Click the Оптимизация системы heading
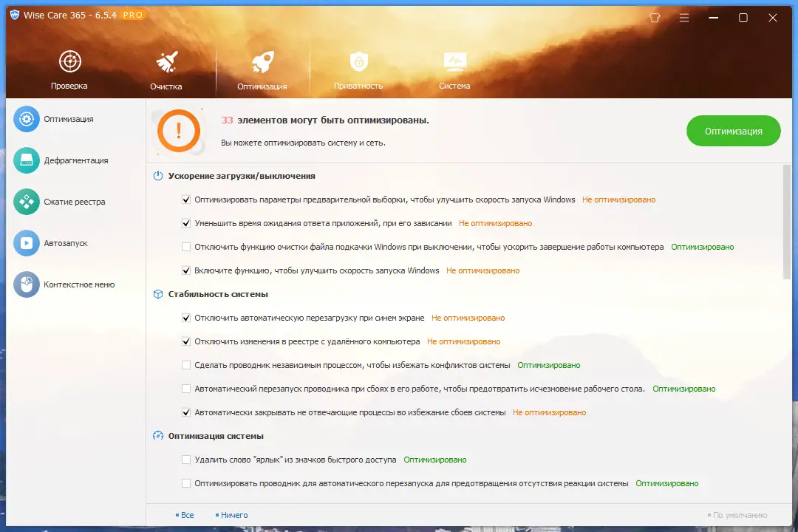The image size is (798, 532). (216, 436)
